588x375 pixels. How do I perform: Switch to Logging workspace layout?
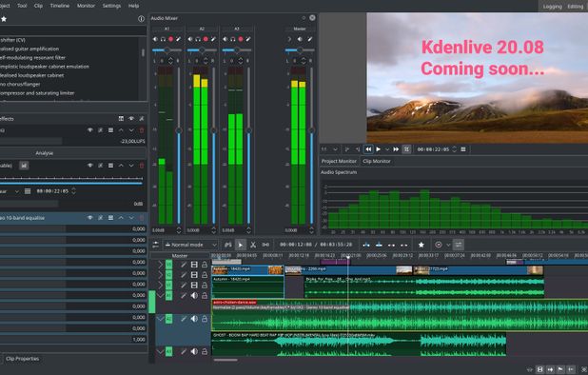(552, 7)
